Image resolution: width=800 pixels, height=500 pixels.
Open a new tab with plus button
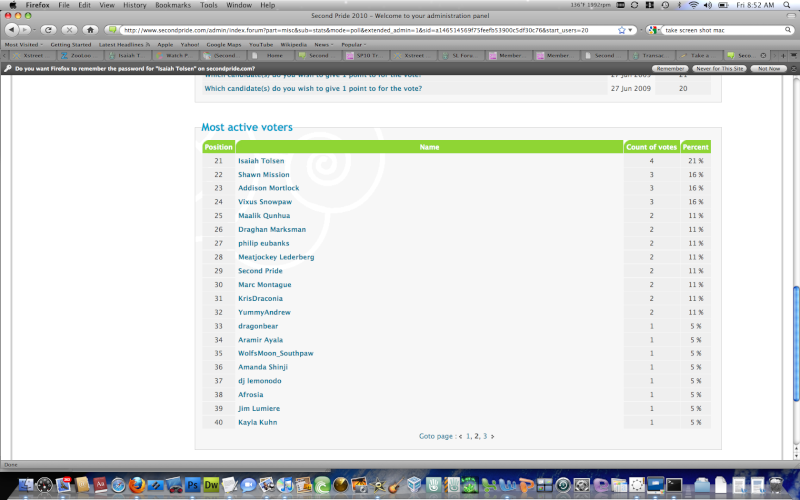(783, 55)
